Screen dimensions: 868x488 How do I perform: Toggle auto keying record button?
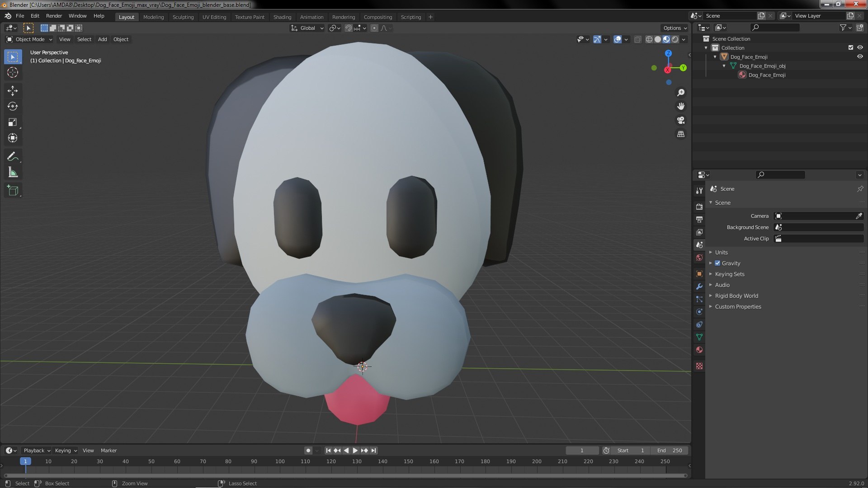click(308, 450)
